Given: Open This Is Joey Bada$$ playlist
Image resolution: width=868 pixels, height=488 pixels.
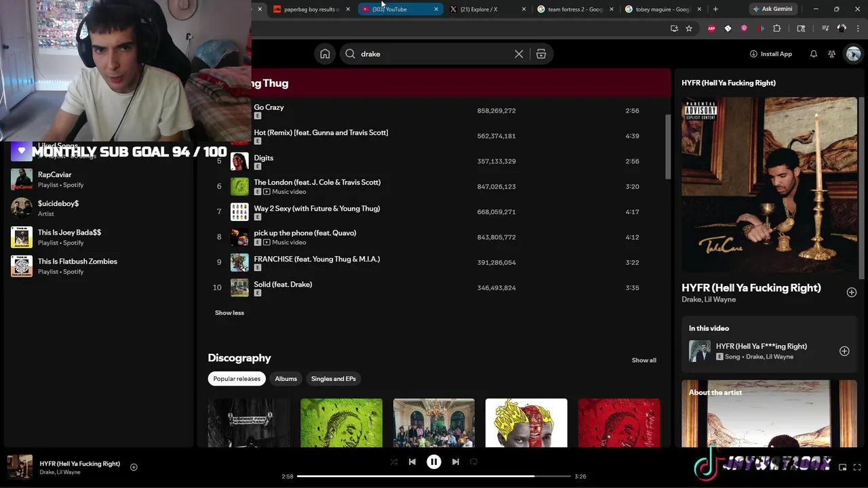Looking at the screenshot, I should point(98,237).
